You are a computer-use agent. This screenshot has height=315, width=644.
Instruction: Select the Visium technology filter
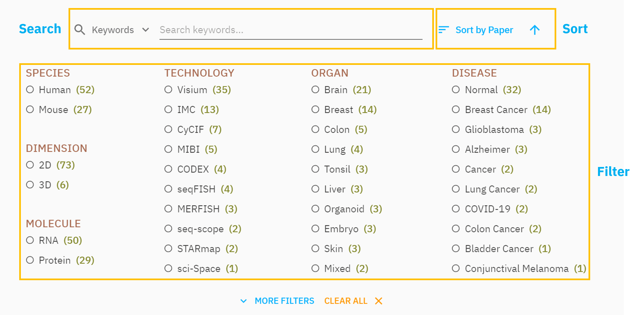point(168,90)
